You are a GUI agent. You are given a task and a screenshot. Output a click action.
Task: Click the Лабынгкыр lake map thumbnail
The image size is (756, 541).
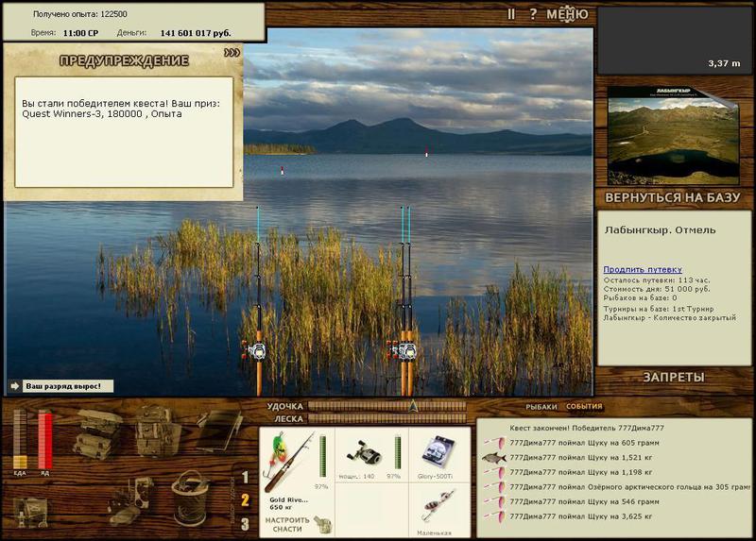tap(673, 136)
